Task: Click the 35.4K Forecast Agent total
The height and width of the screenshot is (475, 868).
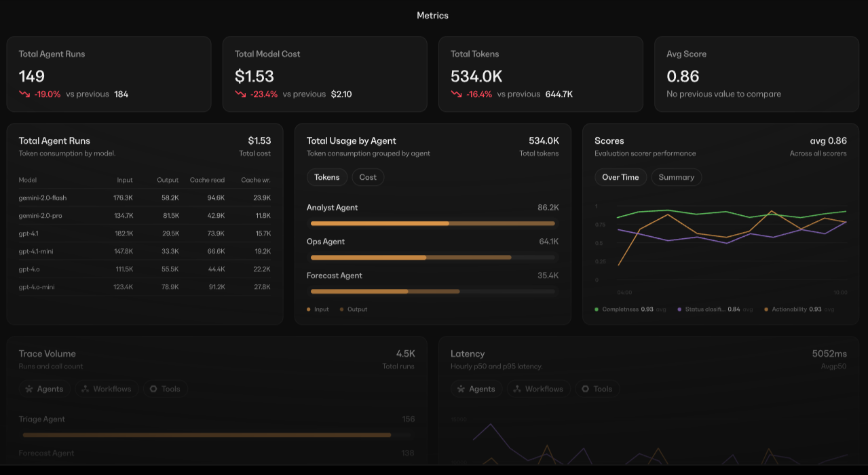Action: pos(548,275)
